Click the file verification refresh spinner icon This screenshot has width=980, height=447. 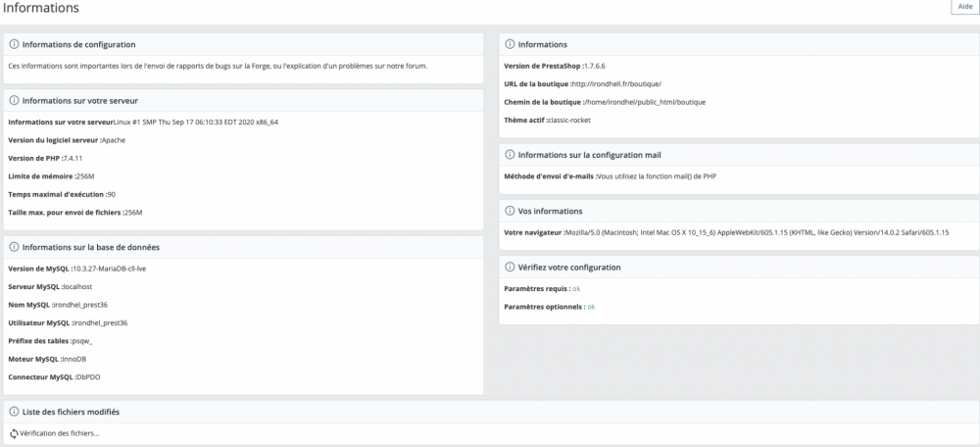click(14, 433)
